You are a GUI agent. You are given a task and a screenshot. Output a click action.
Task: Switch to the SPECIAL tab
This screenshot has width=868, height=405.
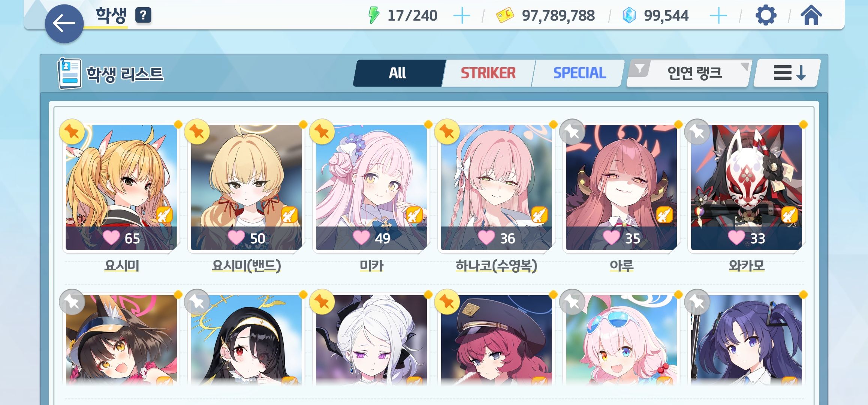[579, 73]
